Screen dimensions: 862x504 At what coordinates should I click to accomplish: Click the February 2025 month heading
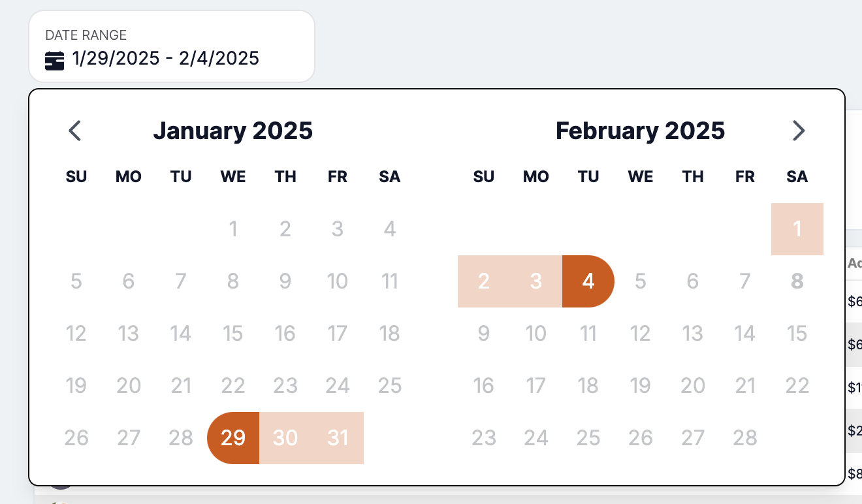(x=640, y=131)
